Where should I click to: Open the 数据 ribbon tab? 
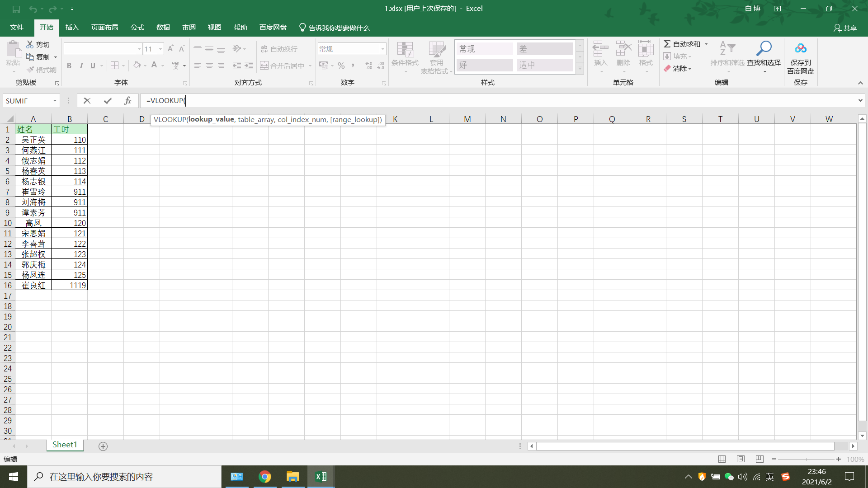[x=163, y=28]
